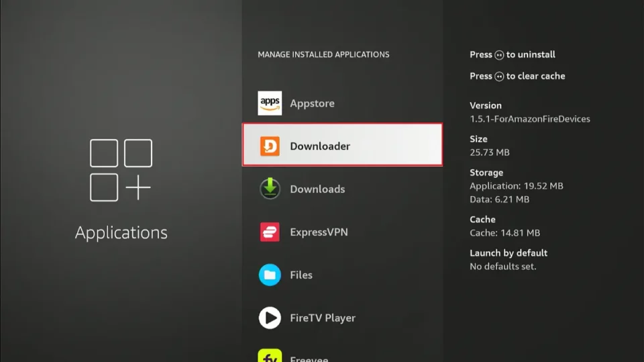Screen dimensions: 644x362
Task: Click the Freevee icon at list bottom
Action: tap(270, 355)
